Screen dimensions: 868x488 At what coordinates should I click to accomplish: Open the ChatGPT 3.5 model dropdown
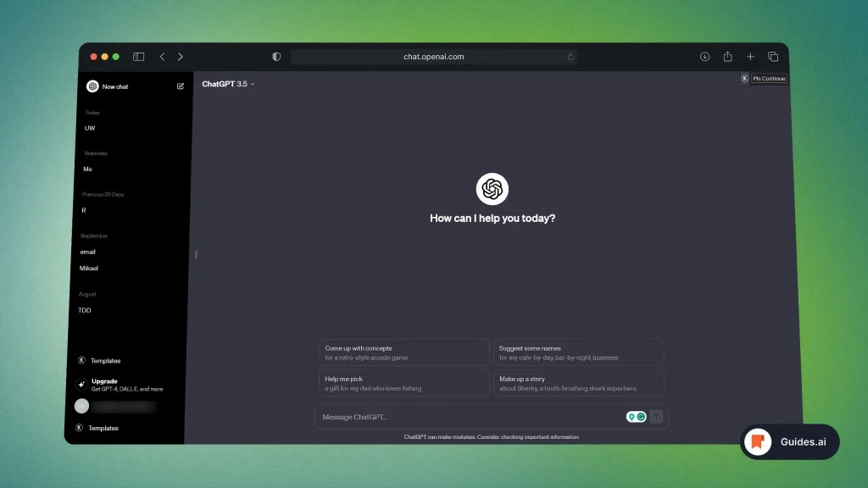point(228,84)
